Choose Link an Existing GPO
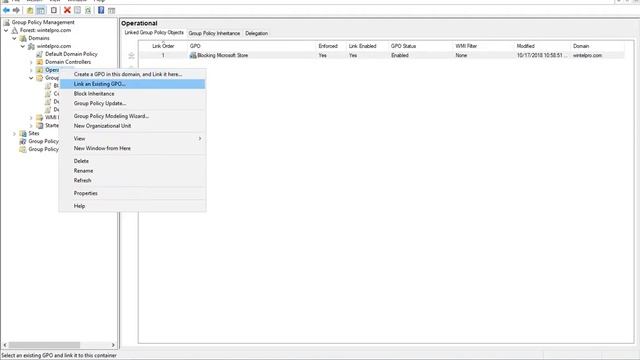640x360 pixels. pyautogui.click(x=133, y=84)
